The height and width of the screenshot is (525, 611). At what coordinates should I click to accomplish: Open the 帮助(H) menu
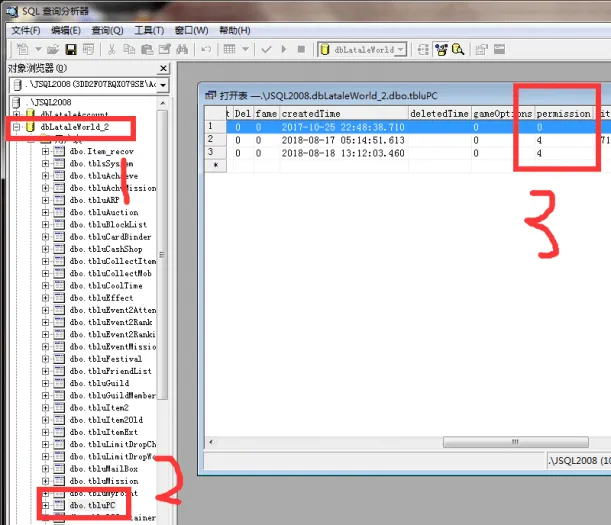pos(235,30)
